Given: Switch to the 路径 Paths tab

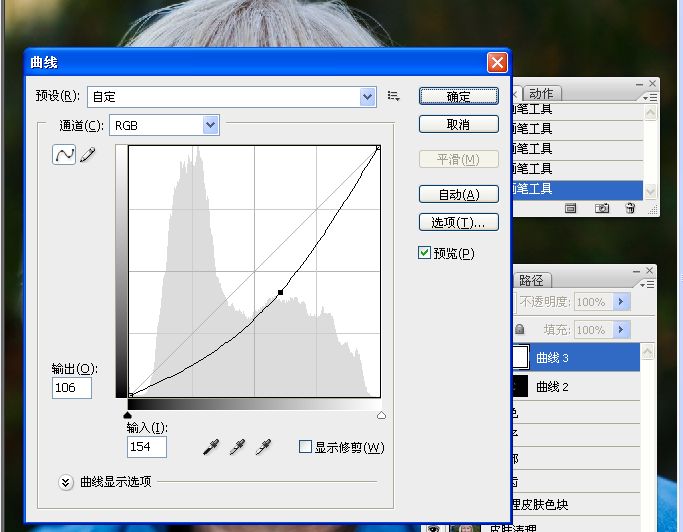Looking at the screenshot, I should (531, 280).
